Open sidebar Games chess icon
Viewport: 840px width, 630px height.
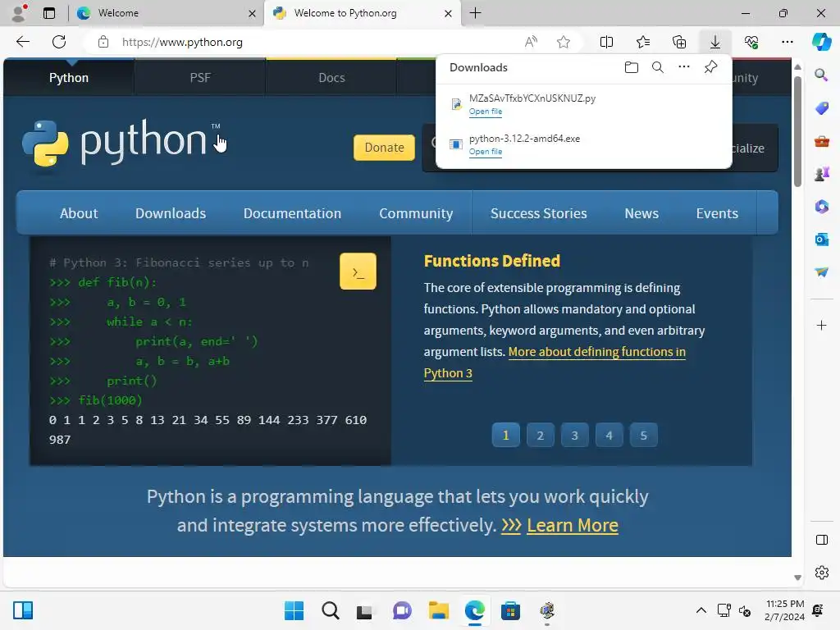pyautogui.click(x=821, y=174)
